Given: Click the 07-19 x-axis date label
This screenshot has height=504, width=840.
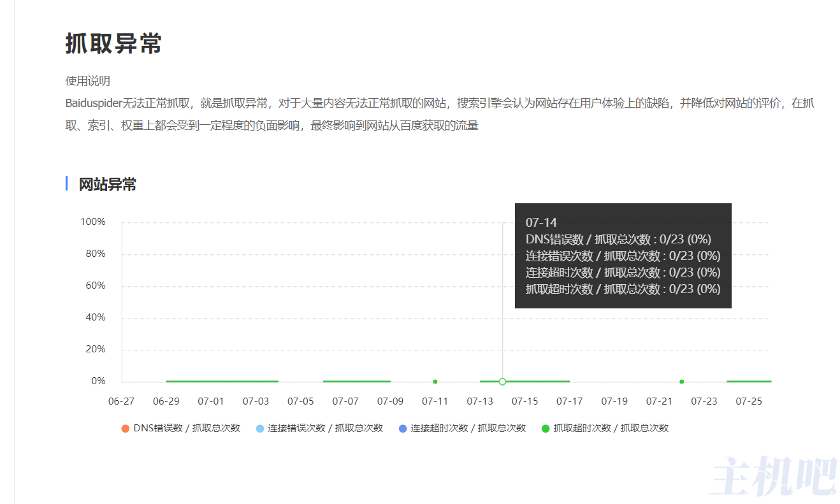Looking at the screenshot, I should click(x=614, y=401).
